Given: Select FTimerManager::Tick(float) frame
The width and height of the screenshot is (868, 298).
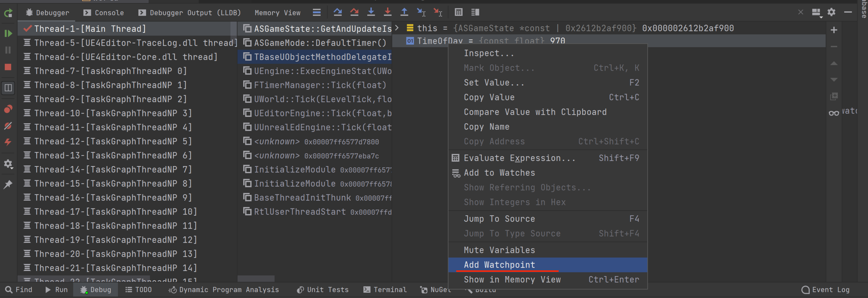Looking at the screenshot, I should [315, 85].
